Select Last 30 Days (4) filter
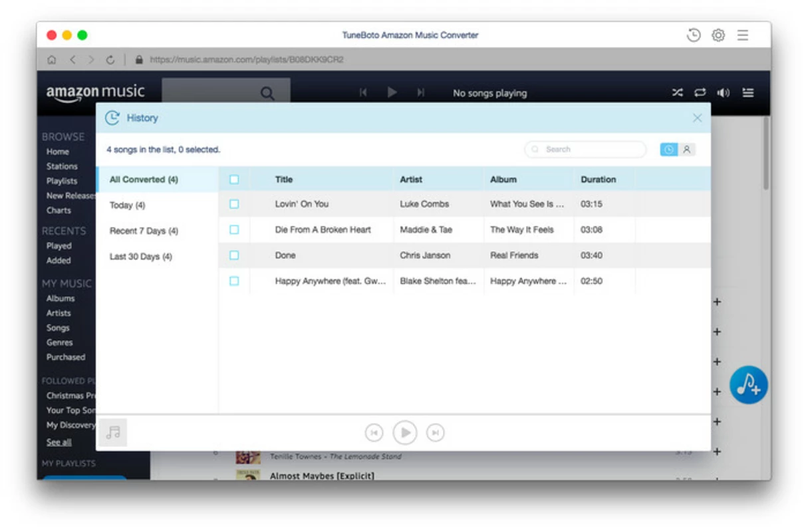This screenshot has width=808, height=532. click(x=157, y=257)
